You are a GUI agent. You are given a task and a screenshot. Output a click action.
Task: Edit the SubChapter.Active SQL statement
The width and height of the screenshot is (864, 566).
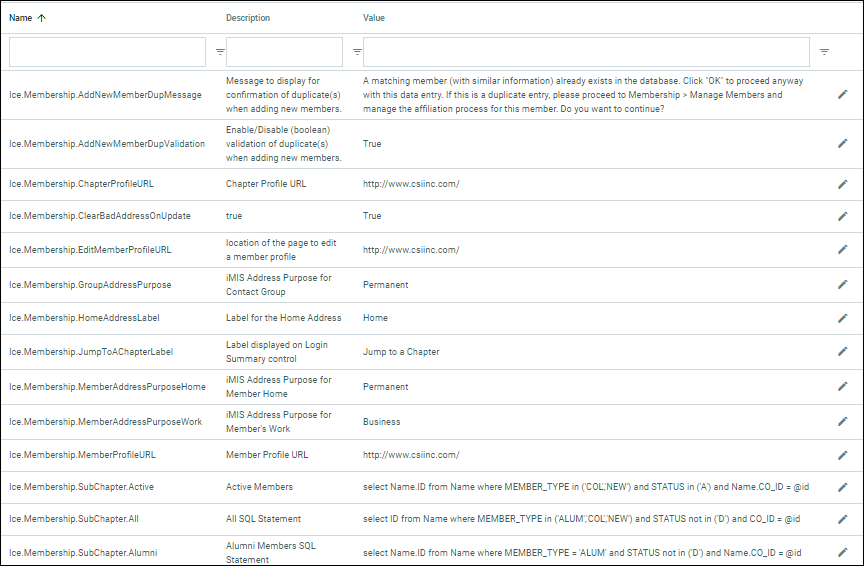click(842, 487)
